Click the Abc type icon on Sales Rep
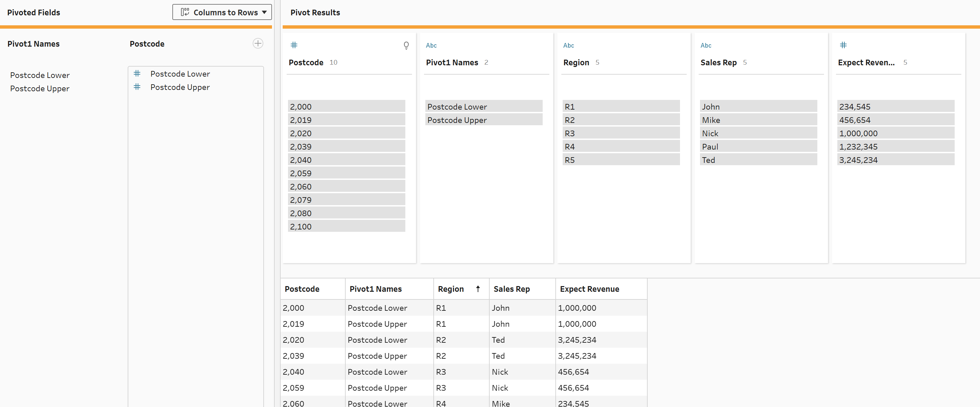 706,46
